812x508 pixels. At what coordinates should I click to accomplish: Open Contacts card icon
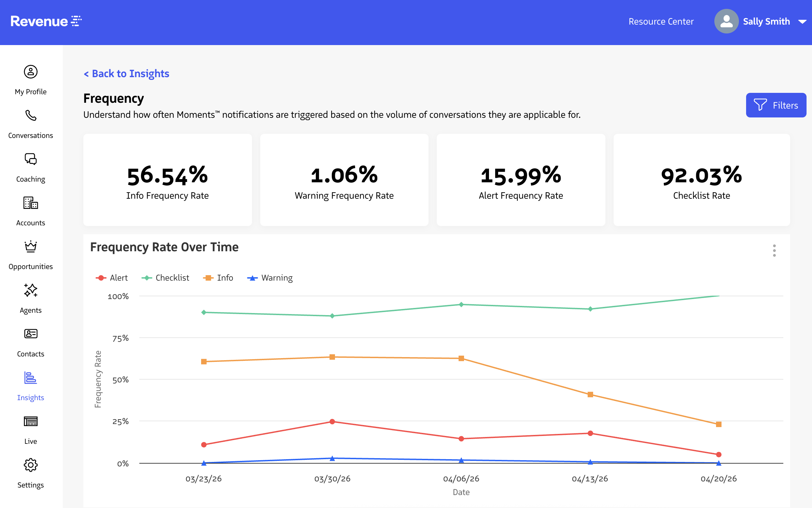(30, 334)
